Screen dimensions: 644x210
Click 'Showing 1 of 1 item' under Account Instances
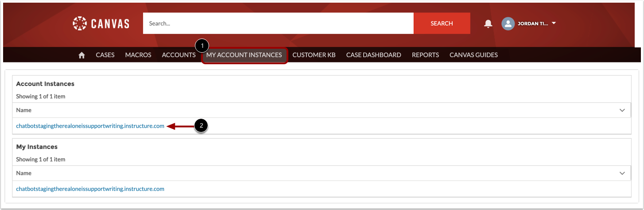[x=41, y=96]
